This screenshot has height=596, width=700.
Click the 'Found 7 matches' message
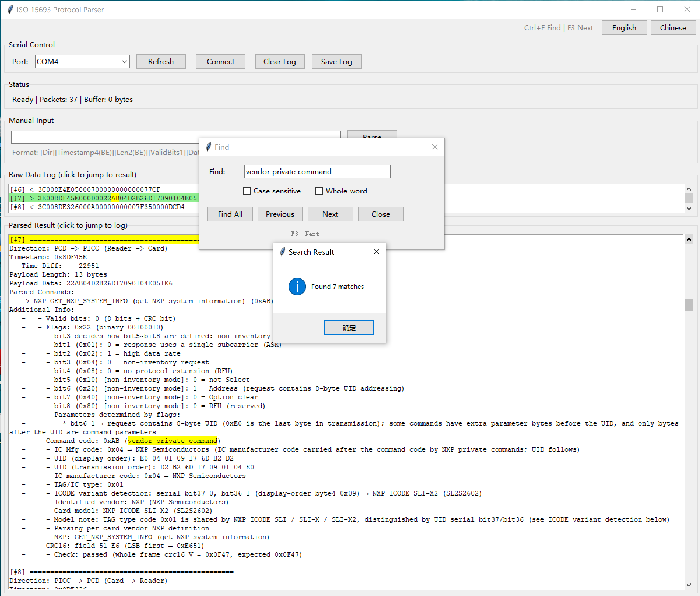coord(337,287)
